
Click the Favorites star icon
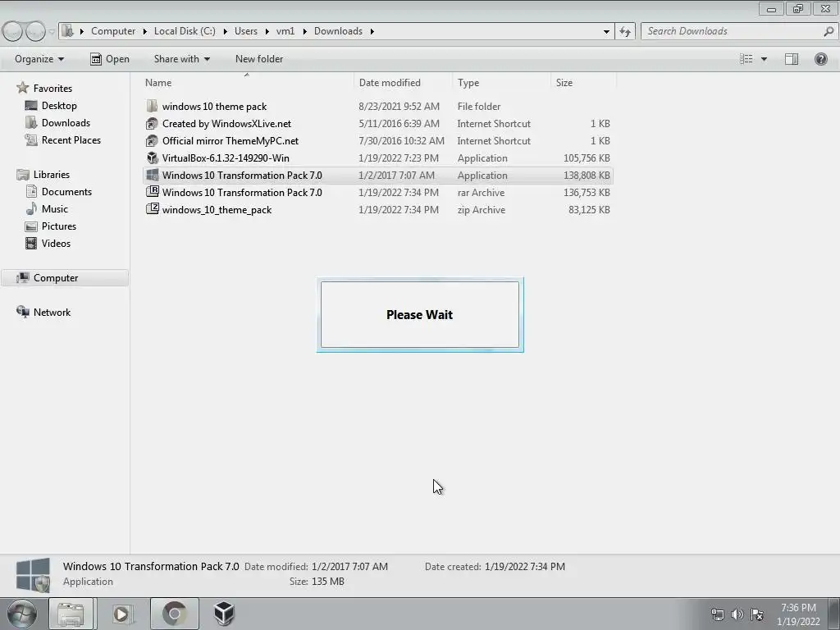(x=22, y=88)
